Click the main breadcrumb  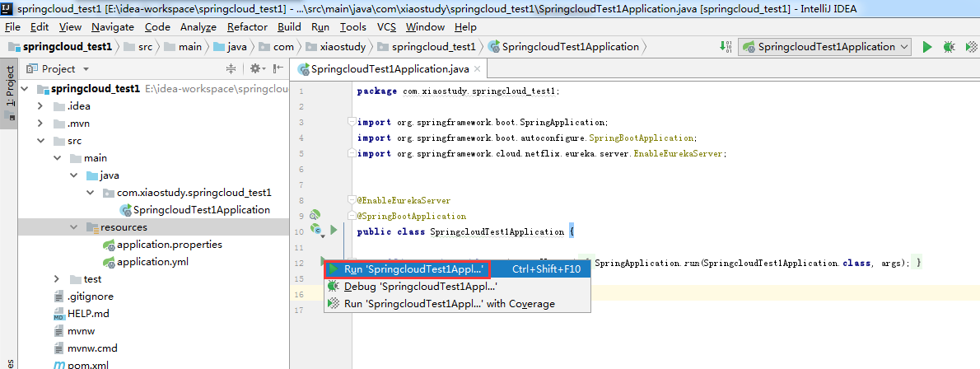pos(183,47)
